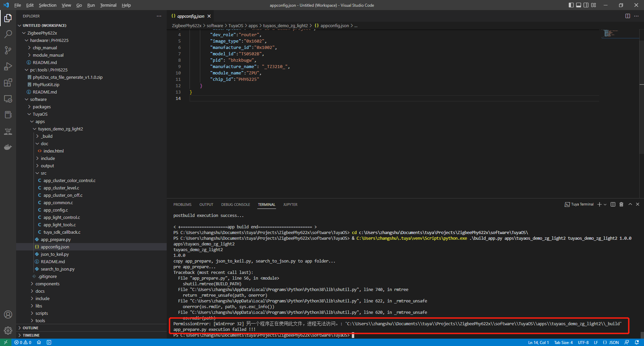This screenshot has width=644, height=346.
Task: Close the appconfig.json editor tab
Action: (x=209, y=16)
